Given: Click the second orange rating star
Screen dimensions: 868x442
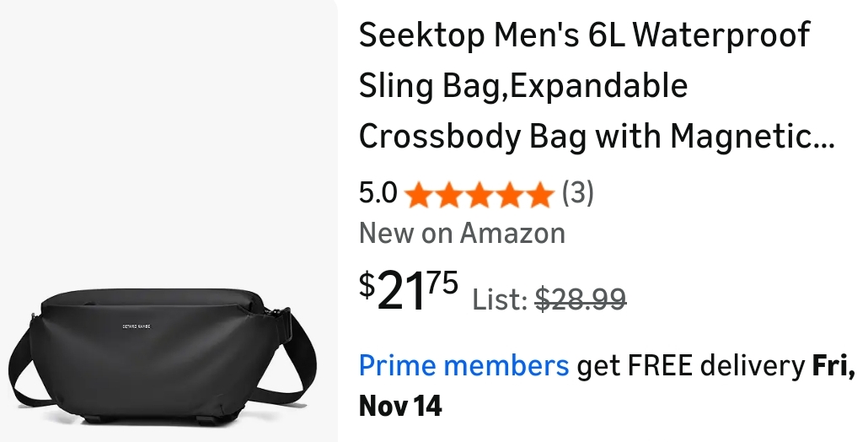Looking at the screenshot, I should coord(449,195).
